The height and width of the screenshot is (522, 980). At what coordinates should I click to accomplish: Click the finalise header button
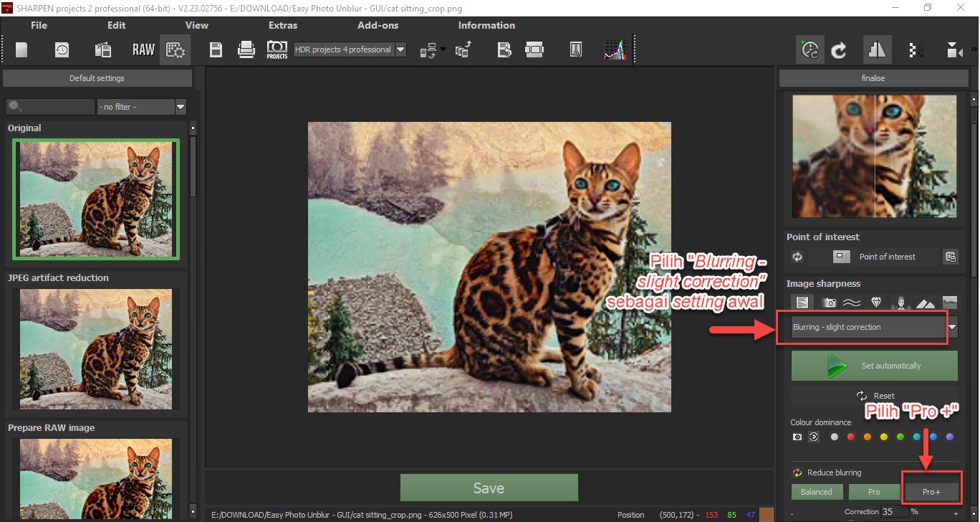pyautogui.click(x=873, y=78)
